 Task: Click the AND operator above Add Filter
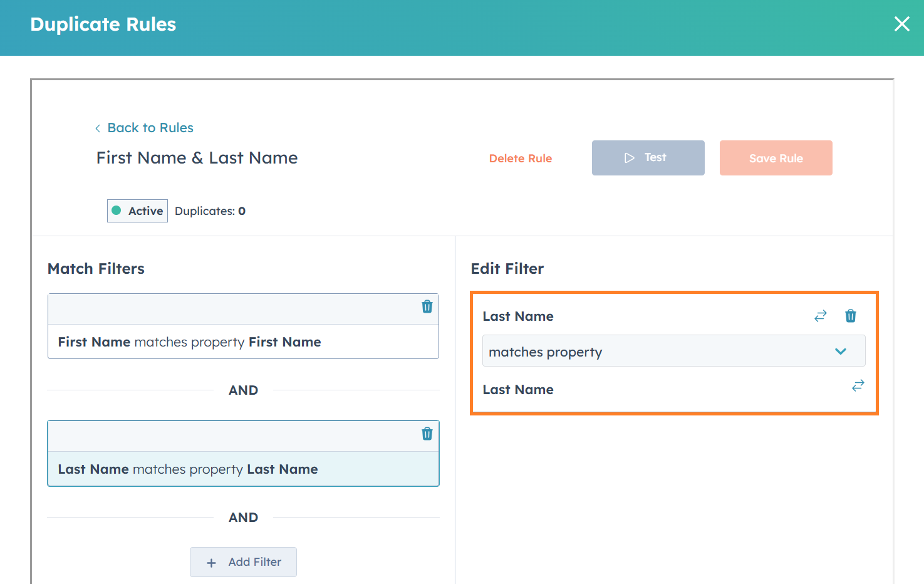pos(243,518)
